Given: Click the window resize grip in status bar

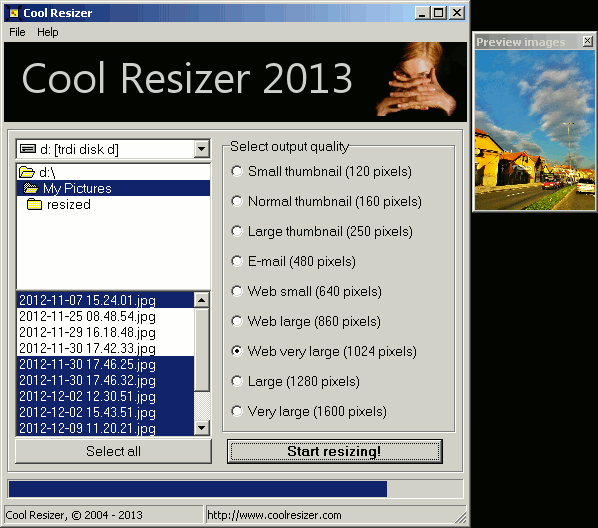Looking at the screenshot, I should pyautogui.click(x=461, y=517).
